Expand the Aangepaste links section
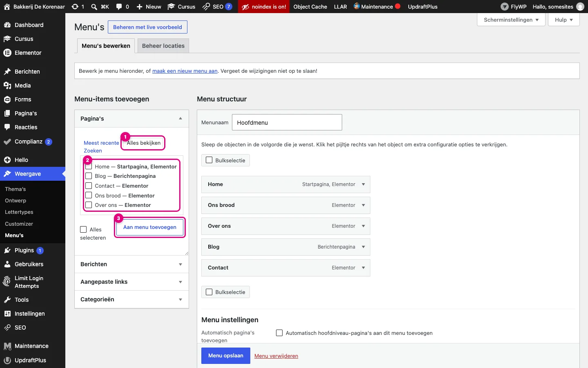Screen dimensions: 588x368 (x=131, y=282)
